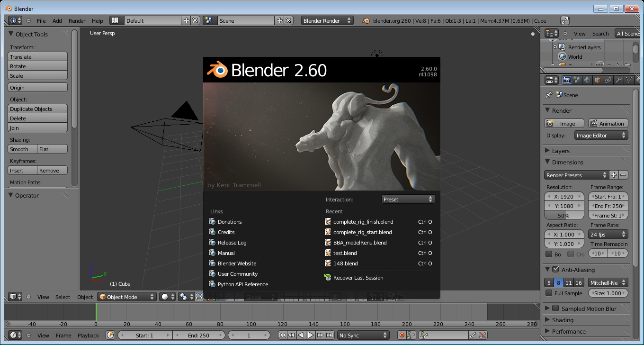
Task: Open the Object Mode dropdown
Action: coord(126,297)
